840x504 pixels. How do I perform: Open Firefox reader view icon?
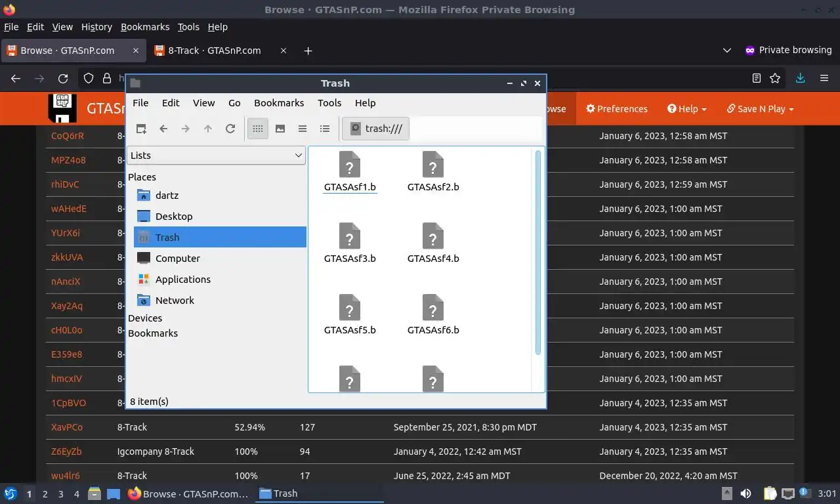(757, 78)
